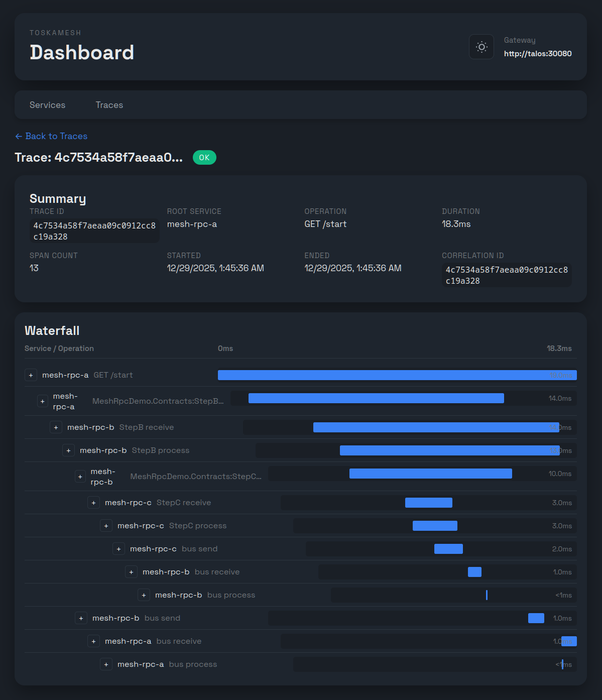Toggle the light/dark theme sun icon

point(481,47)
